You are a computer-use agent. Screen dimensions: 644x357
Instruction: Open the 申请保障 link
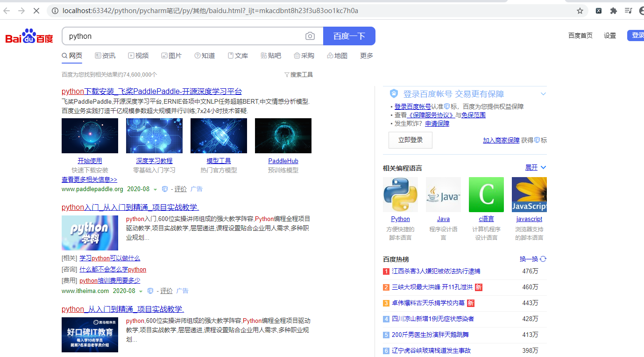point(437,123)
